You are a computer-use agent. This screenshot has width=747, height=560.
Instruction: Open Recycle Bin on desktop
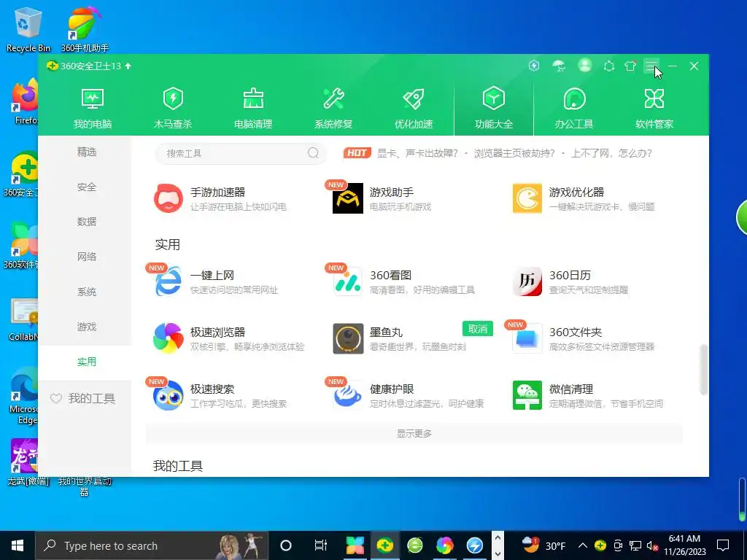click(x=28, y=29)
